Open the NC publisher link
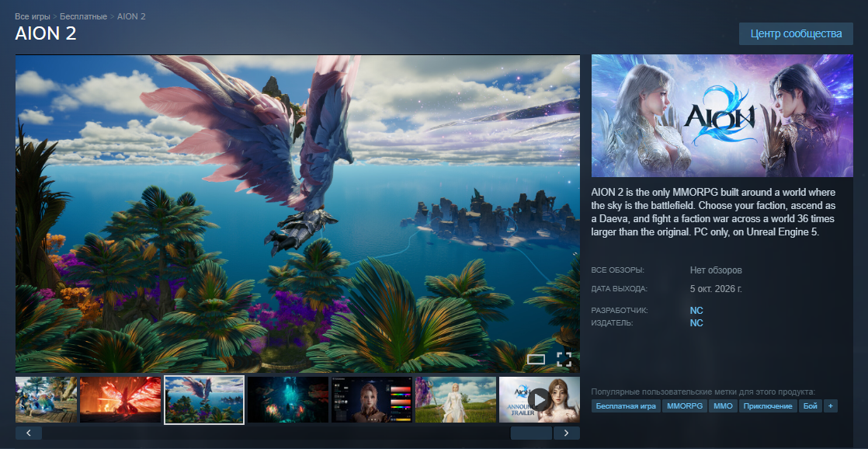 [x=696, y=323]
